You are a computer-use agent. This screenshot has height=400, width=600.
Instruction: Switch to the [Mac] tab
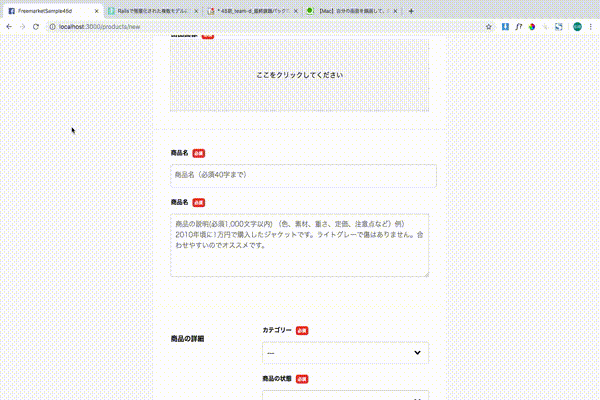[352, 11]
